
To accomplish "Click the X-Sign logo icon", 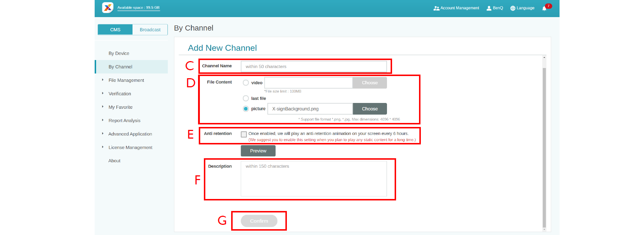I will tap(108, 8).
